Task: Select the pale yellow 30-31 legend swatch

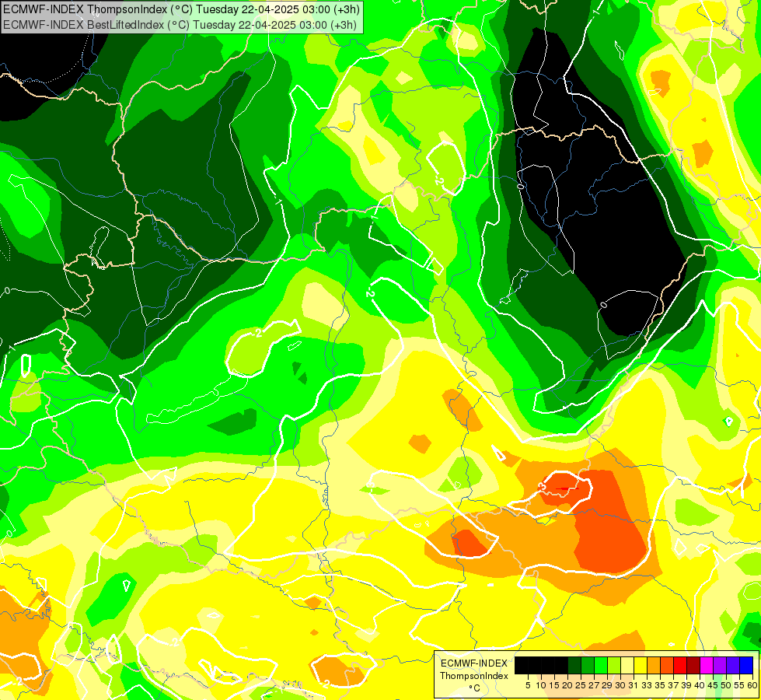Action: coord(627,666)
